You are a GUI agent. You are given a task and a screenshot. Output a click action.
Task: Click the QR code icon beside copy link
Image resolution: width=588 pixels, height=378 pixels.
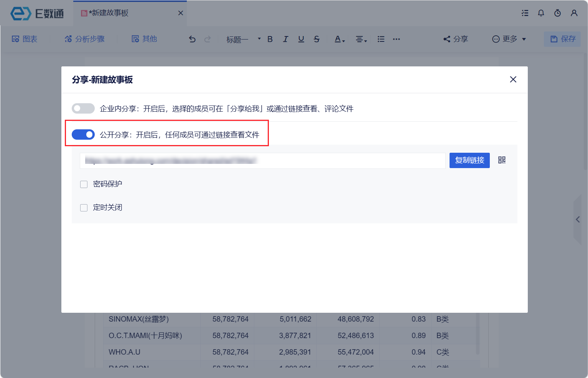tap(502, 160)
